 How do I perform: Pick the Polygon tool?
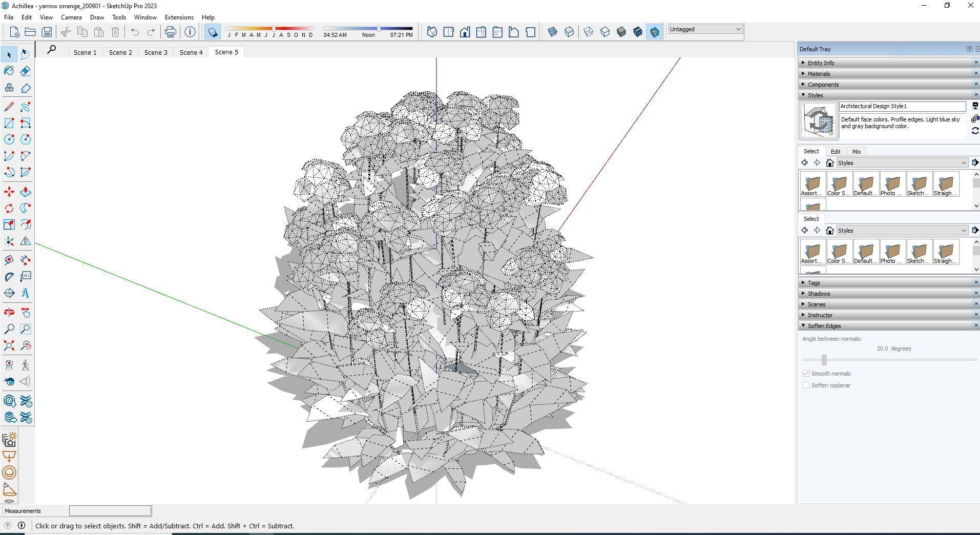(26, 139)
